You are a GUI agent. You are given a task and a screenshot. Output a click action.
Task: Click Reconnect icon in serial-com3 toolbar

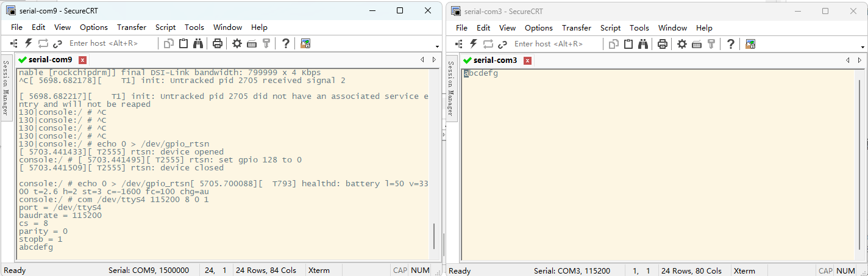(488, 43)
